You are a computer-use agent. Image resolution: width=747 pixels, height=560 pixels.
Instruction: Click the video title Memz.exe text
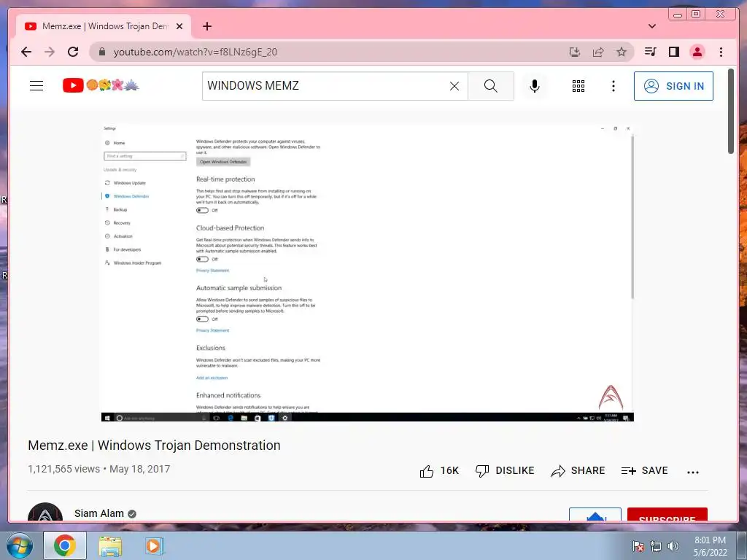pyautogui.click(x=154, y=446)
